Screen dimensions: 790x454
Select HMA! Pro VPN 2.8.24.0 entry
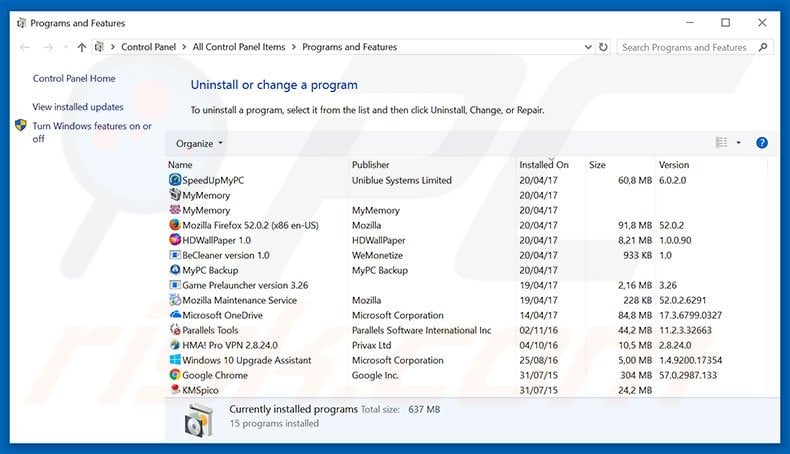(230, 345)
